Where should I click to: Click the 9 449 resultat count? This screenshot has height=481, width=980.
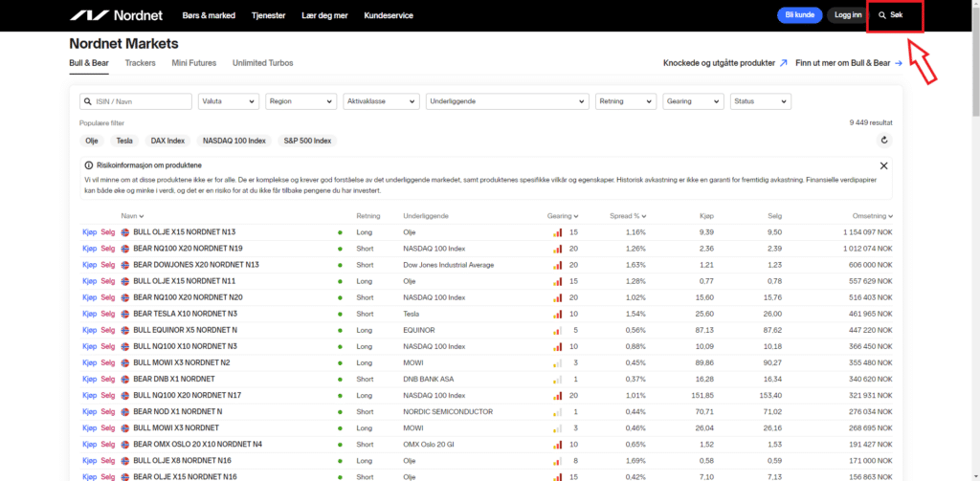pyautogui.click(x=871, y=123)
